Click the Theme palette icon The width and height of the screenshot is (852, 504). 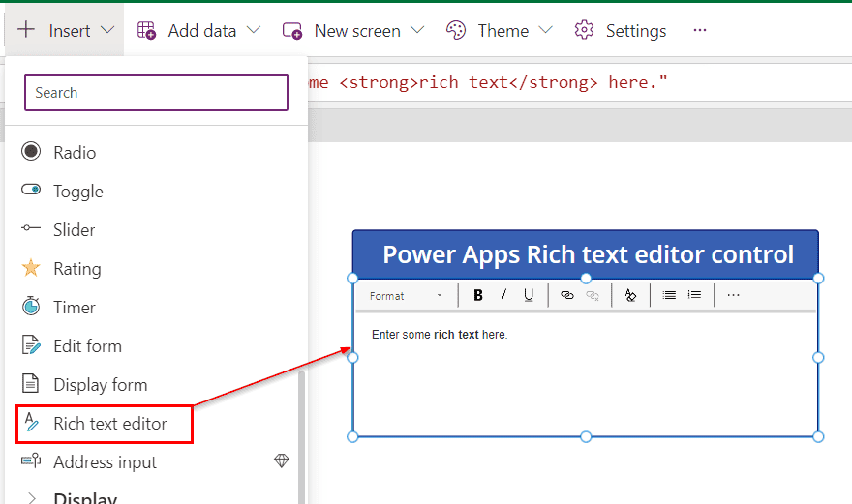tap(456, 30)
